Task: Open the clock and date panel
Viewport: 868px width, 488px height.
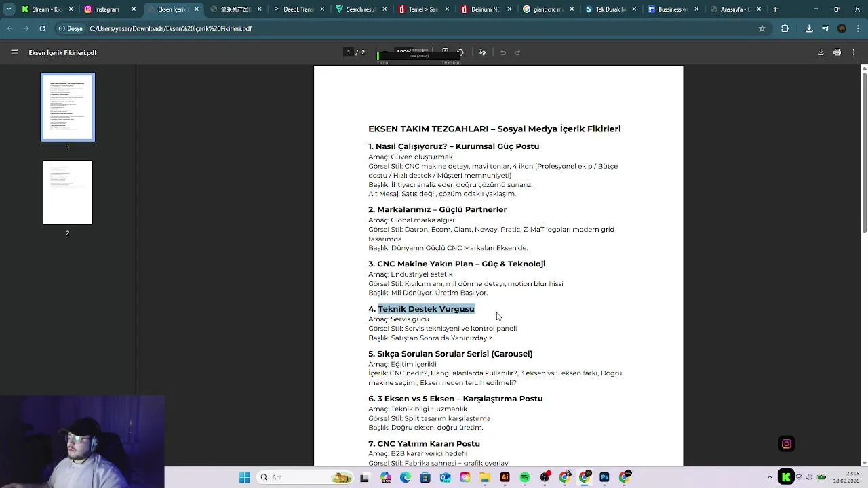Action: point(847,477)
